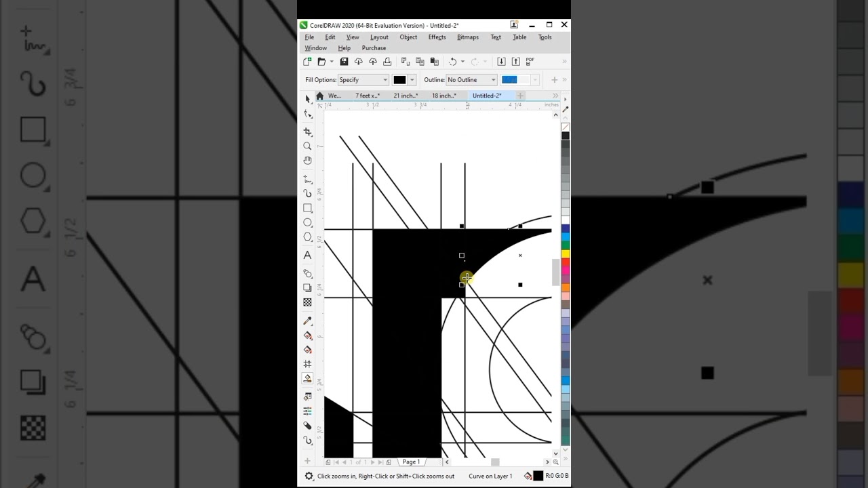The width and height of the screenshot is (868, 488).
Task: Open the Object menu
Action: [408, 37]
